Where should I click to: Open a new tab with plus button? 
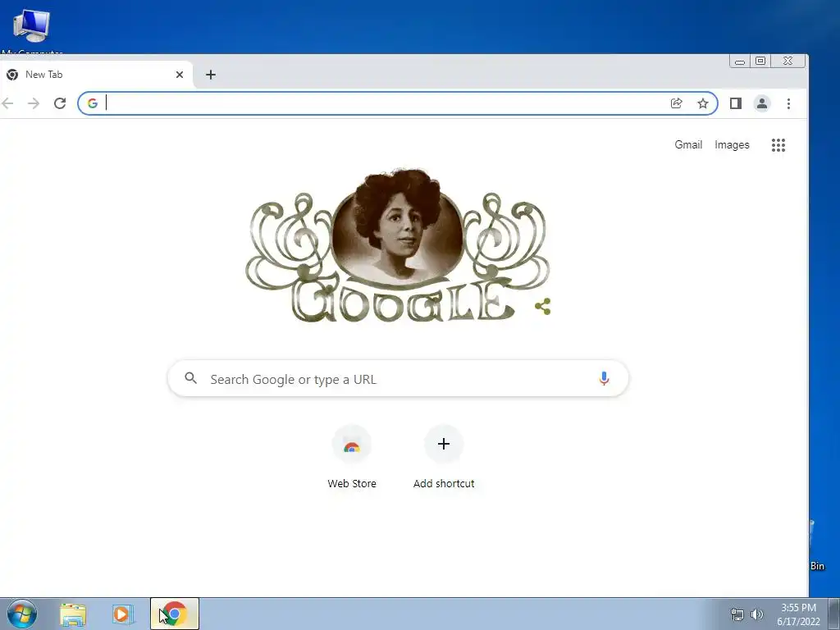click(x=211, y=75)
